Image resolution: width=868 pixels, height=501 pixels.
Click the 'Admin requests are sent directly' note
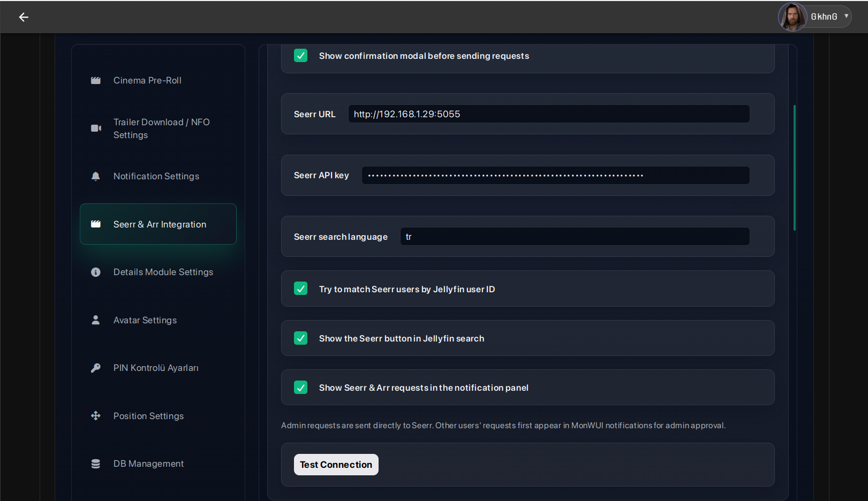(503, 426)
